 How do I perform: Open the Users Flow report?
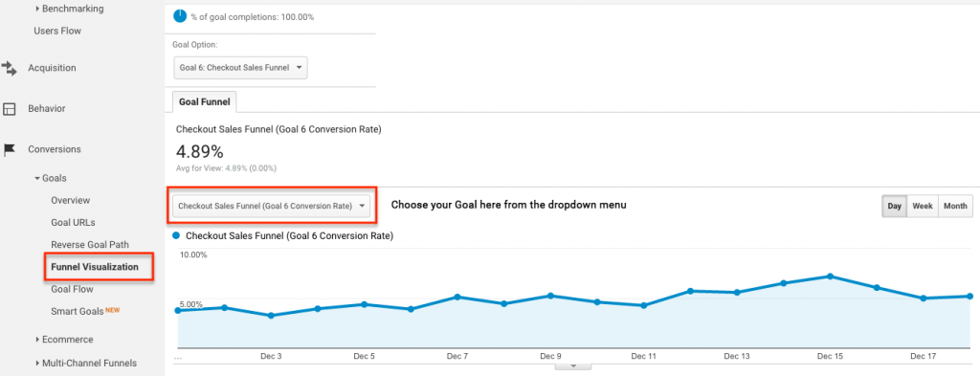[x=57, y=31]
